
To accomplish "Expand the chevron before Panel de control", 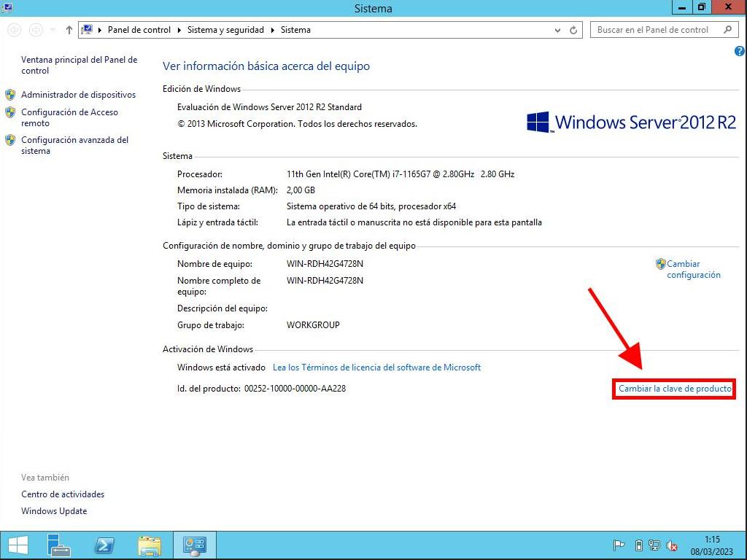I will coord(100,30).
